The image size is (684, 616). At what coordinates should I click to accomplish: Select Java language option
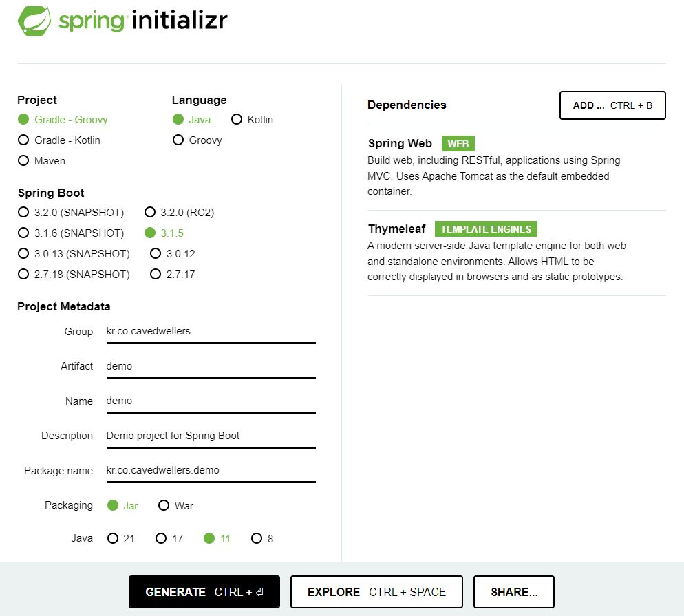[191, 120]
